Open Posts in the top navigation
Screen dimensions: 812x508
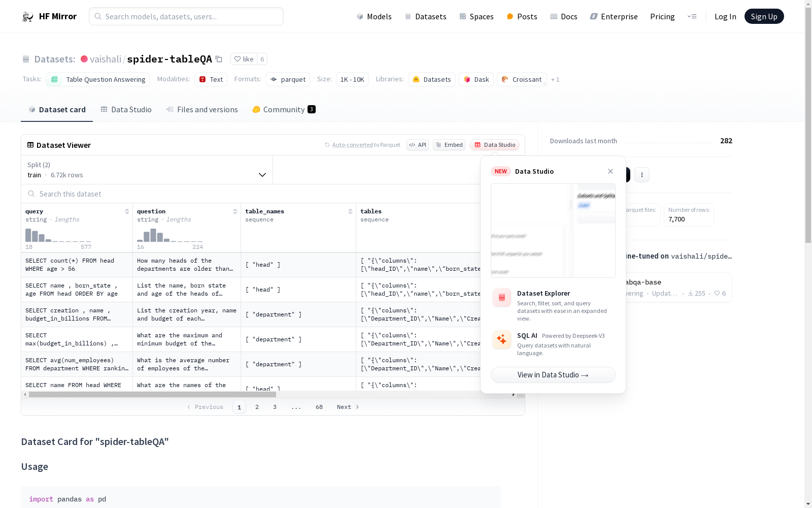pyautogui.click(x=522, y=16)
